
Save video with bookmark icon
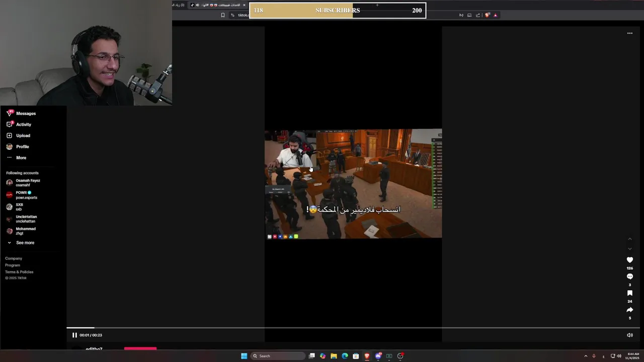pos(629,293)
